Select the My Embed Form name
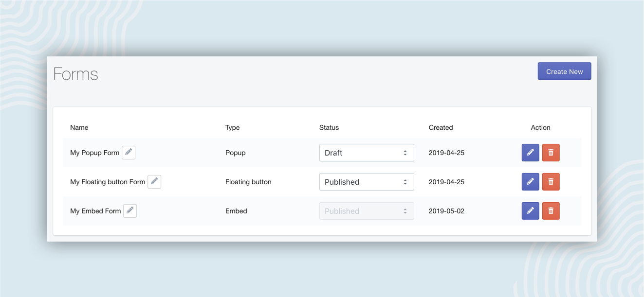 [95, 211]
